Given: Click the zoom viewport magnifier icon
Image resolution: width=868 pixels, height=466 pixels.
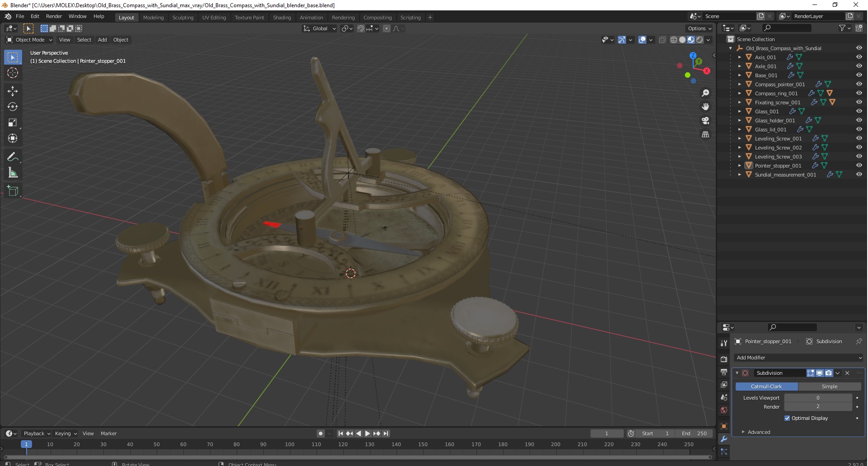Looking at the screenshot, I should [705, 93].
